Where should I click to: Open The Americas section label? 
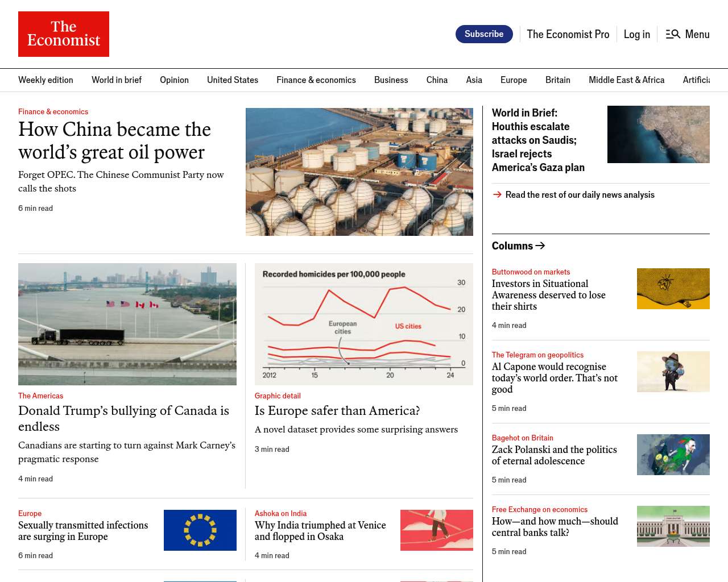pyautogui.click(x=40, y=396)
